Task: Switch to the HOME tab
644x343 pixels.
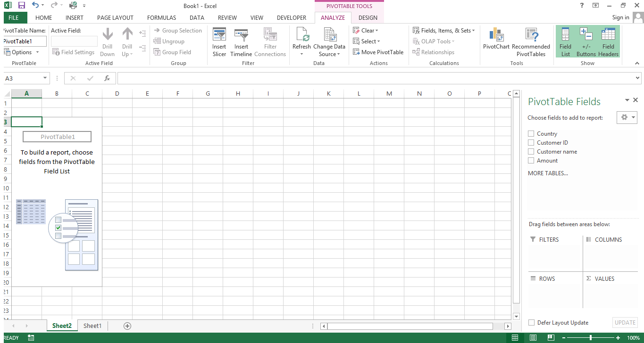Action: tap(44, 18)
